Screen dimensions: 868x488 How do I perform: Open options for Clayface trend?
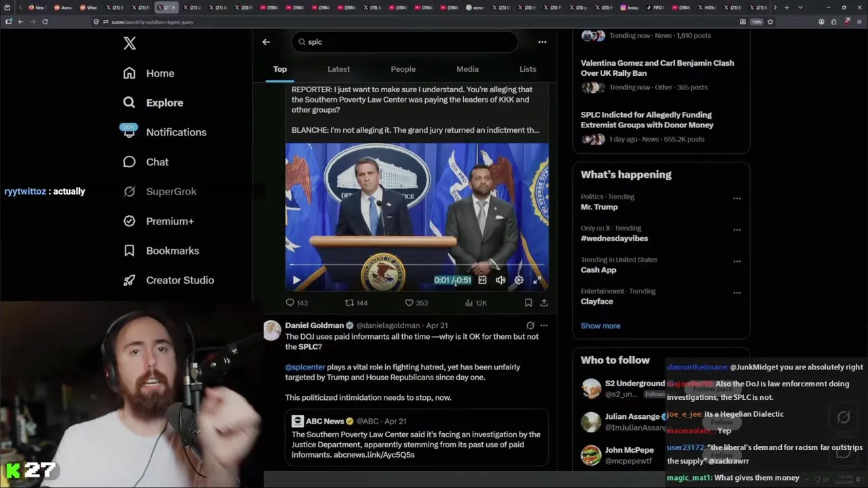coord(736,293)
